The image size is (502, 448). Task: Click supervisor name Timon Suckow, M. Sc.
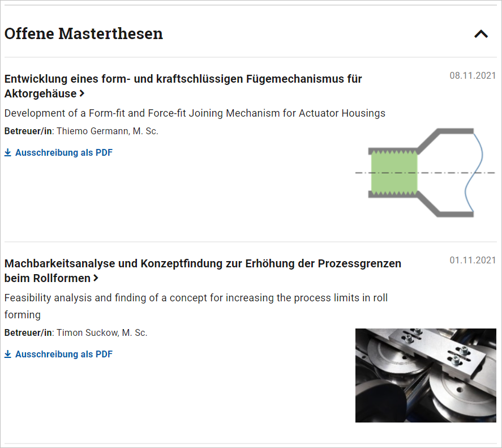pos(102,332)
